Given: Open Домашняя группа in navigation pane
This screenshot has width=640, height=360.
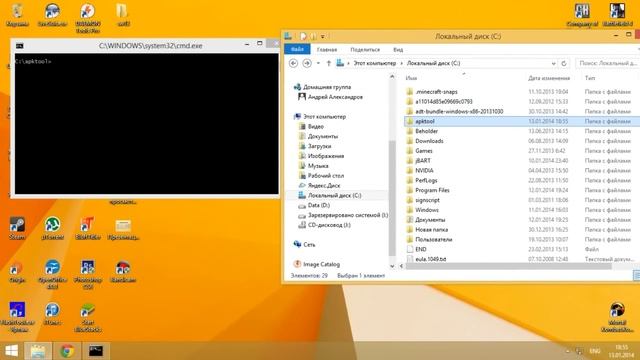Looking at the screenshot, I should (322, 87).
